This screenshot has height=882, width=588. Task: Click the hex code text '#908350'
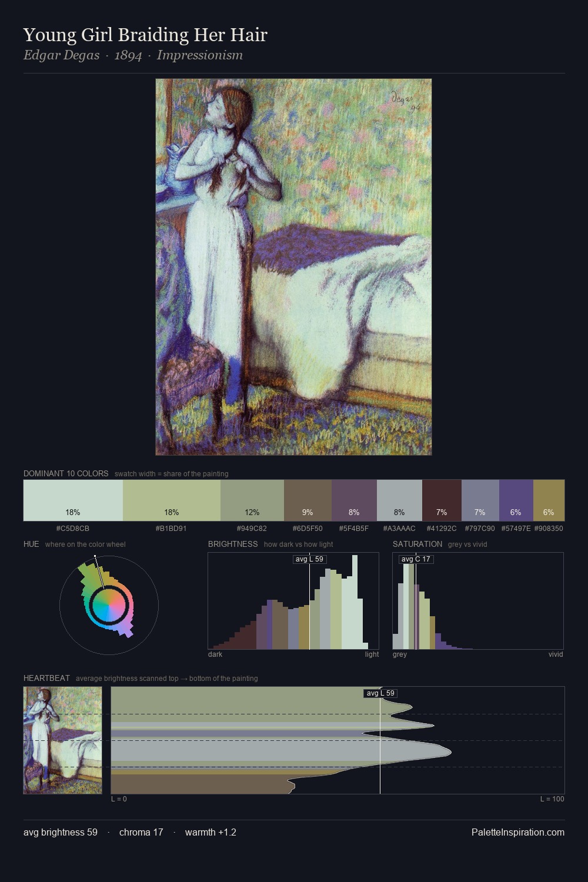click(549, 529)
